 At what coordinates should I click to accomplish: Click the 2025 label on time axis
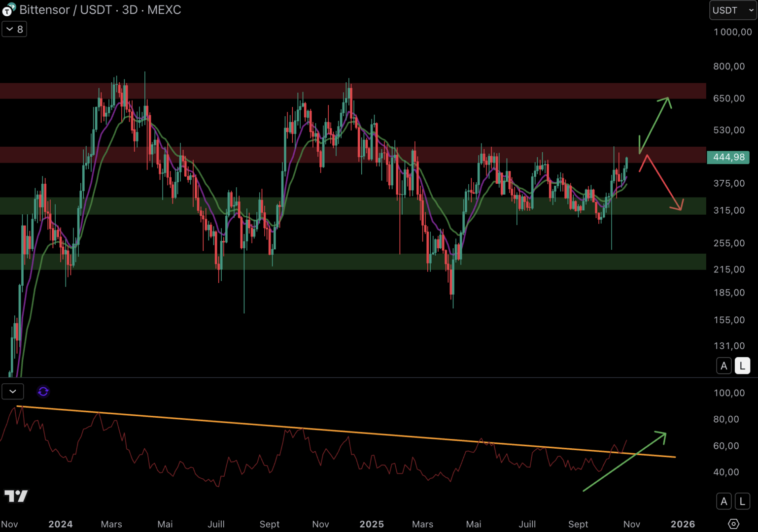372,524
